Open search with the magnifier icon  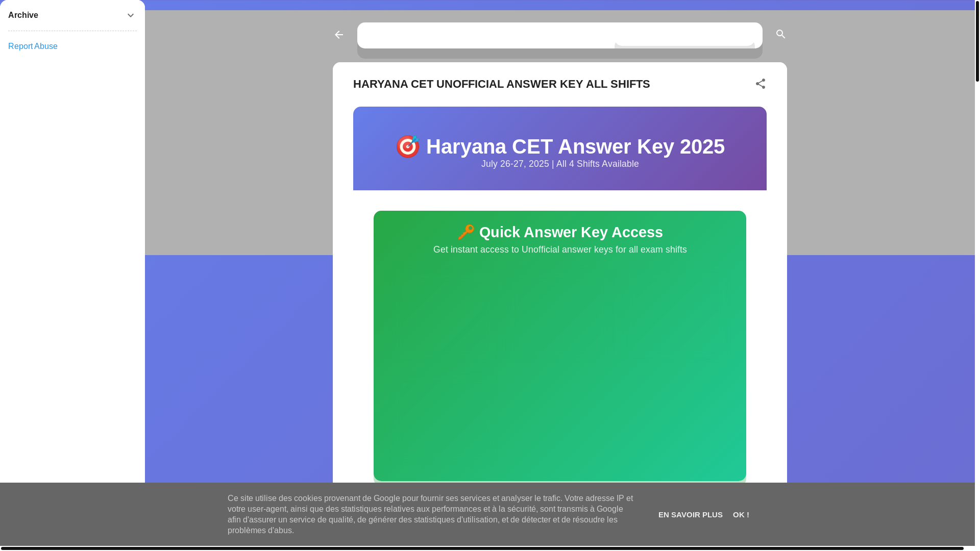click(780, 34)
